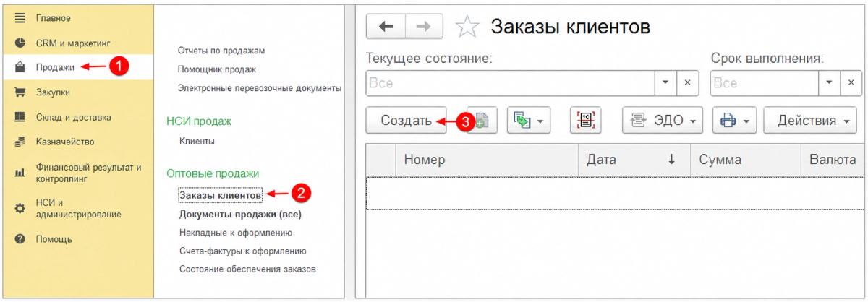
Task: Open the Продажи section
Action: (x=55, y=67)
